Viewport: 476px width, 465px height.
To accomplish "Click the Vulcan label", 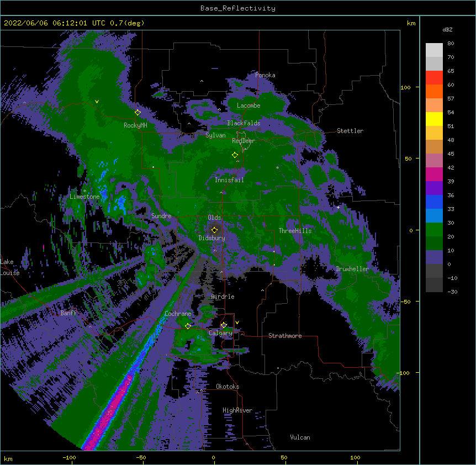I will (x=300, y=437).
